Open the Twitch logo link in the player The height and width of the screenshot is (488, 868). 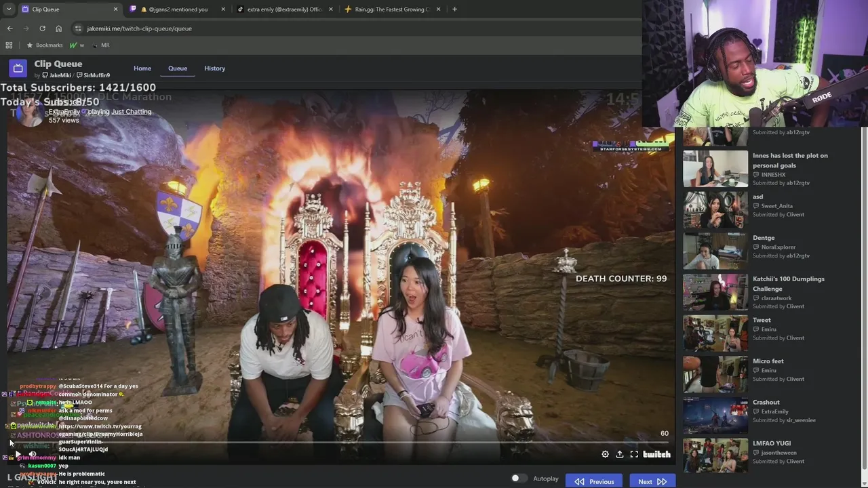[x=656, y=454]
